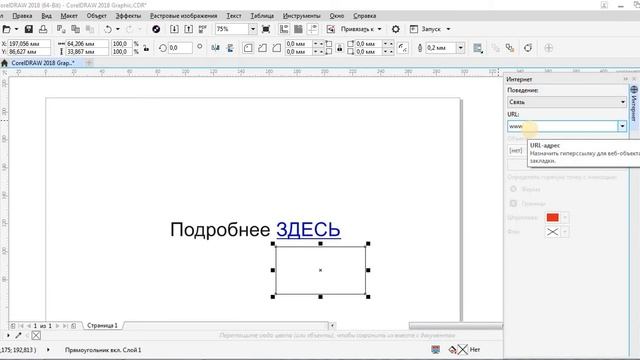Click the no-color X swatch in palette
The height and width of the screenshot is (360, 640).
(36, 336)
